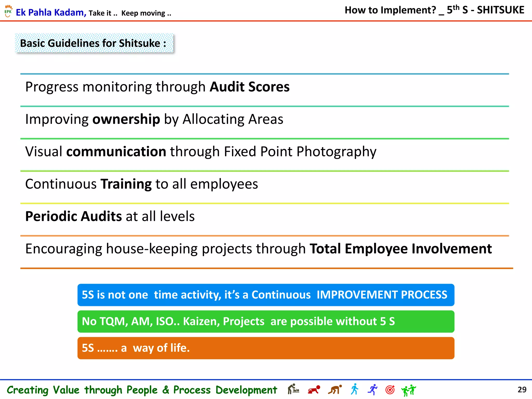Select the 'Fixed Point Photography' guideline row

(264, 155)
